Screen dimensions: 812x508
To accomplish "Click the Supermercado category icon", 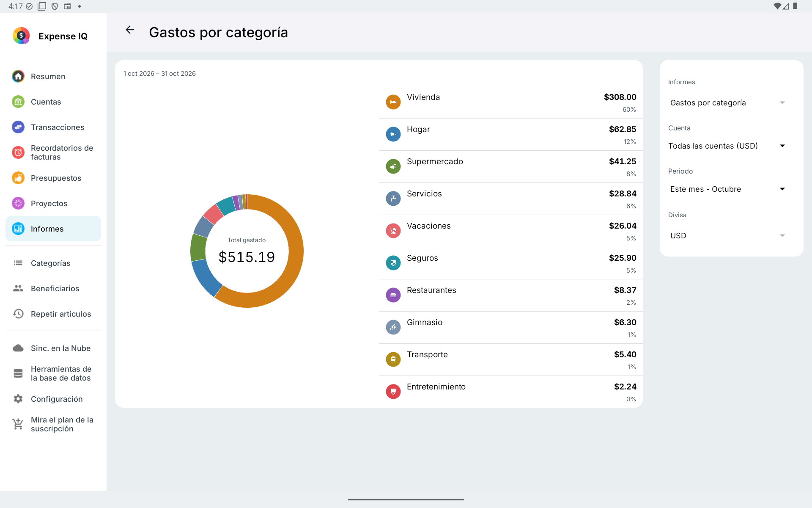I will 393,166.
